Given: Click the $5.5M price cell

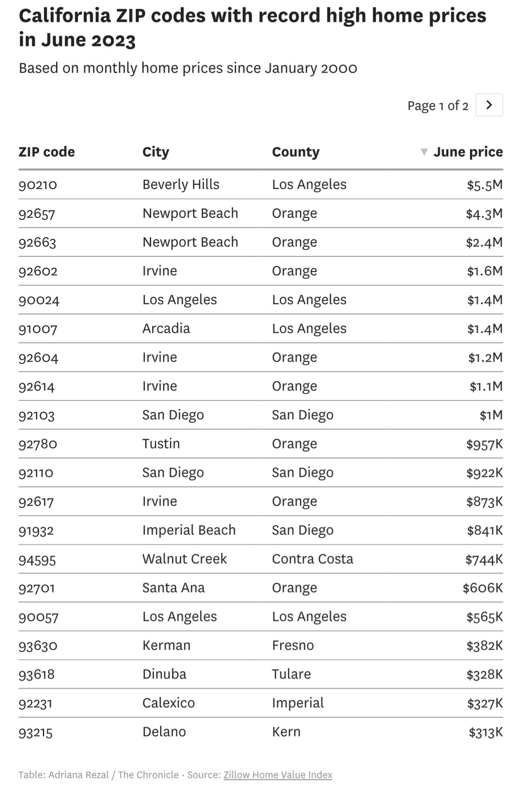Looking at the screenshot, I should (x=485, y=184).
